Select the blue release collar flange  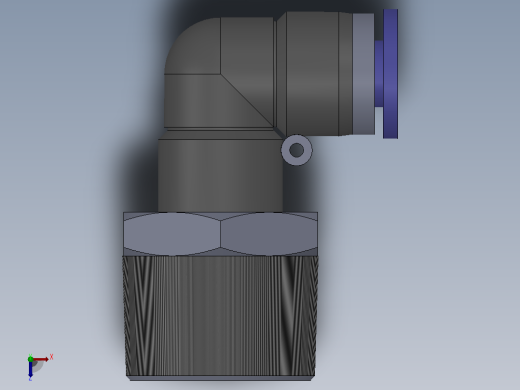pos(390,74)
